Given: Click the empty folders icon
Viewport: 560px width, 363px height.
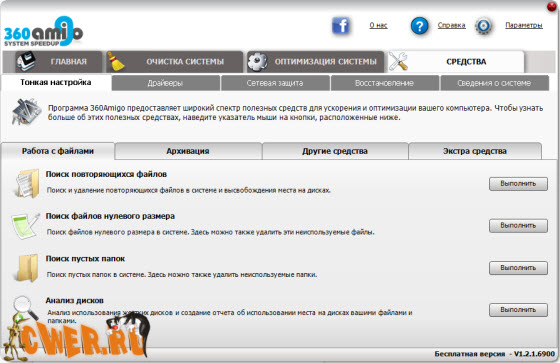Looking at the screenshot, I should point(26,268).
